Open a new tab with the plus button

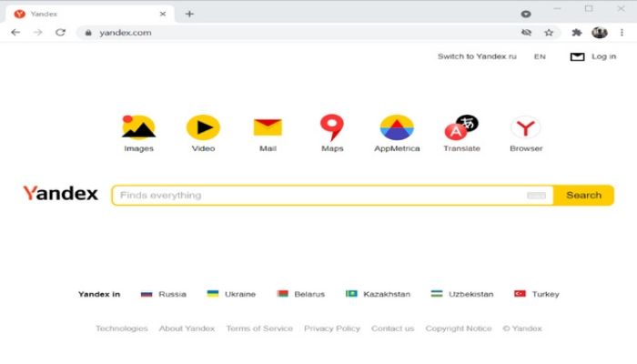[189, 14]
